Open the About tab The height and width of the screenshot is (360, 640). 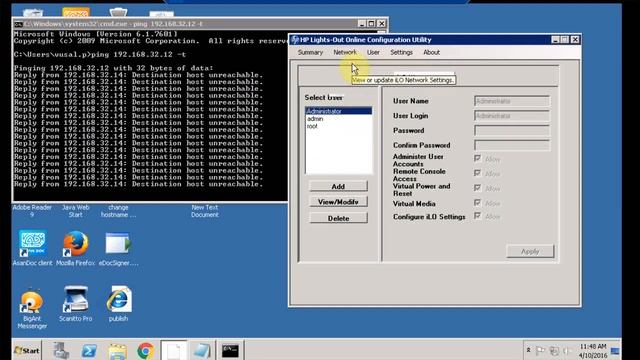coord(431,52)
